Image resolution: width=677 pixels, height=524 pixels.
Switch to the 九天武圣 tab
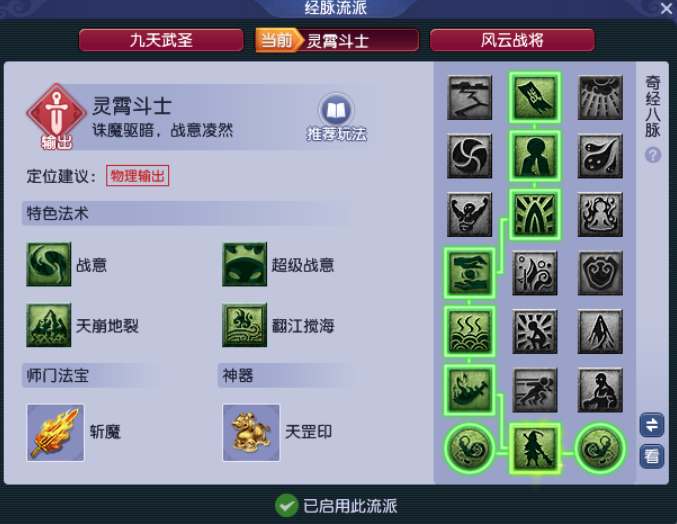[161, 41]
